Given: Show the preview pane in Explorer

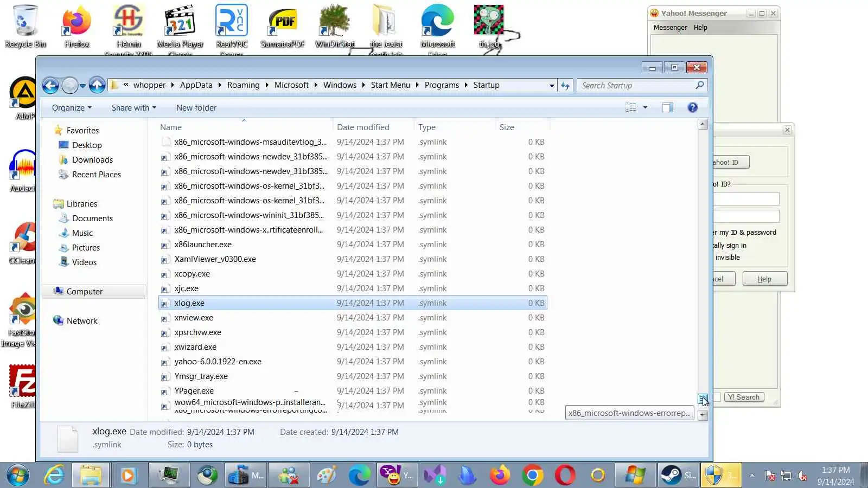Looking at the screenshot, I should pos(667,107).
